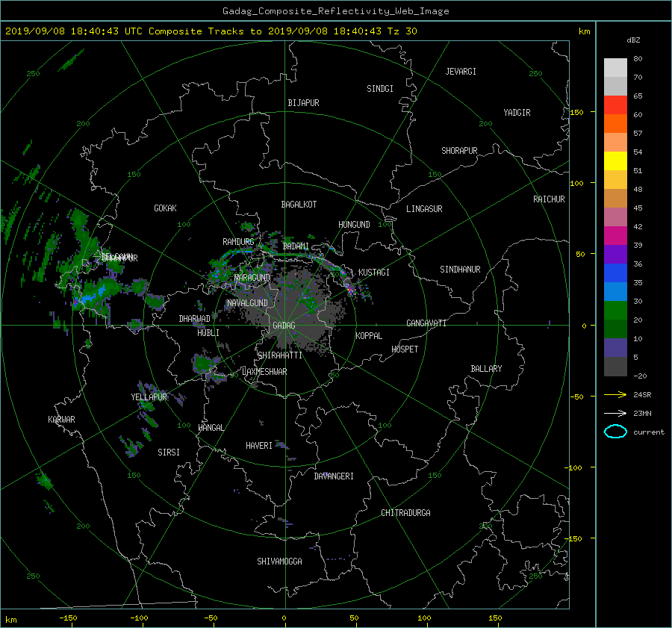Viewport: 672px width, 628px height.
Task: Pick the light blue 30-35 dBZ swatch
Action: point(615,292)
